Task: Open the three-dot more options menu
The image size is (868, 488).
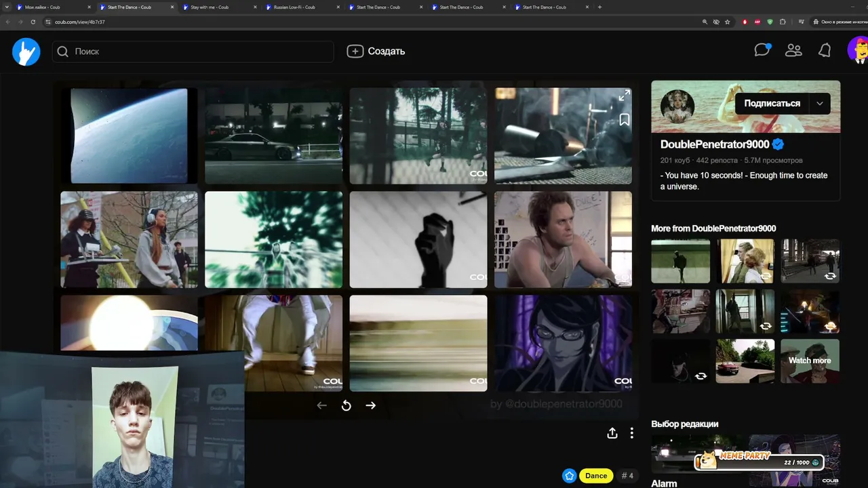Action: click(x=632, y=433)
